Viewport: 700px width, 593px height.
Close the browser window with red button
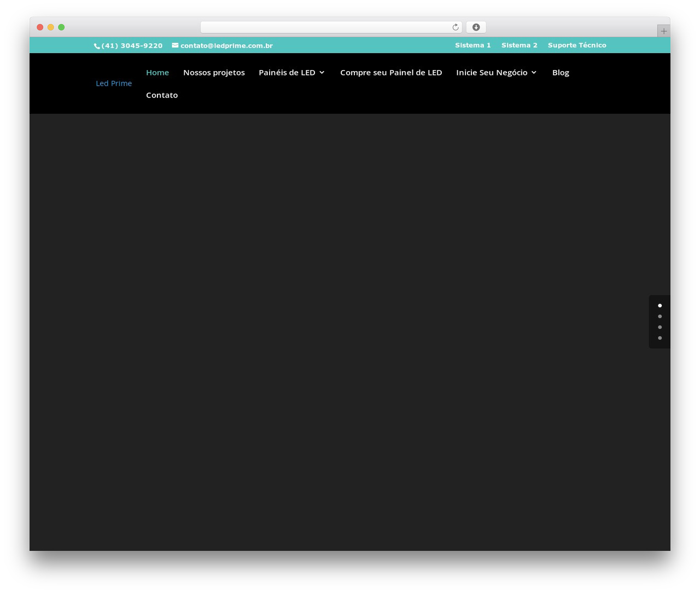click(x=40, y=27)
